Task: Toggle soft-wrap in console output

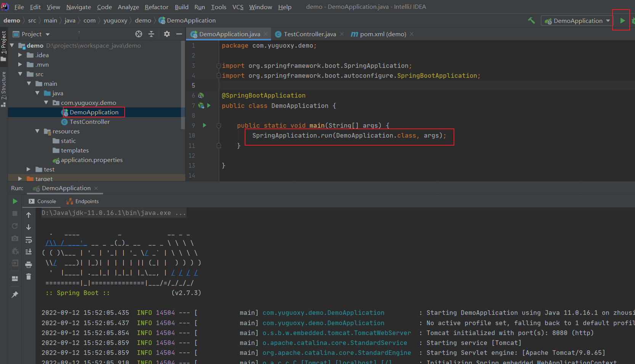Action: (x=29, y=240)
